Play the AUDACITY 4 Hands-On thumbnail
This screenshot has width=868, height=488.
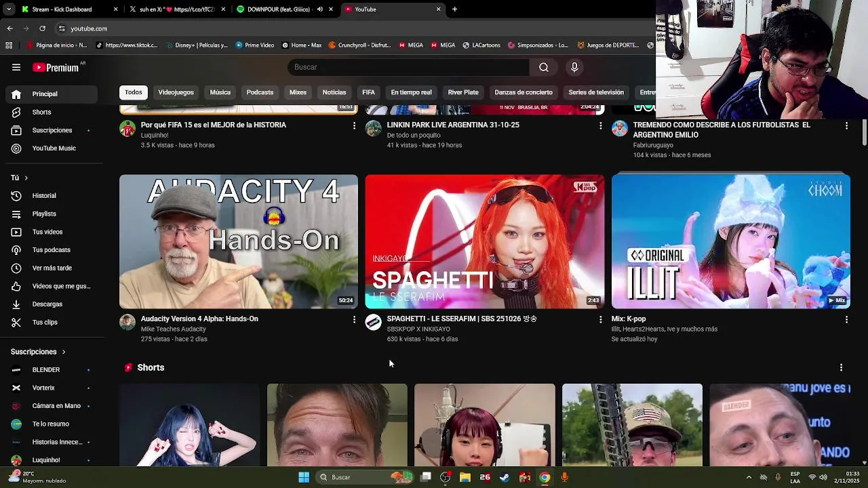click(239, 242)
